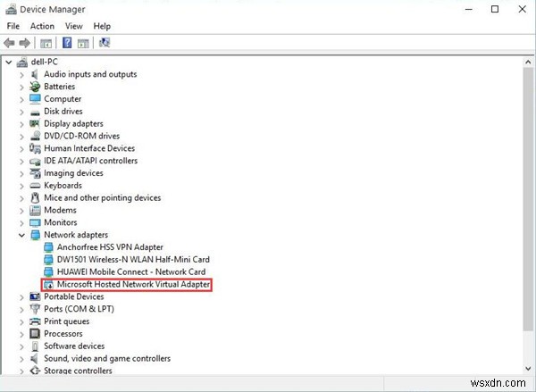Collapse the Network adapters node
Image resolution: width=536 pixels, height=392 pixels.
(x=21, y=235)
